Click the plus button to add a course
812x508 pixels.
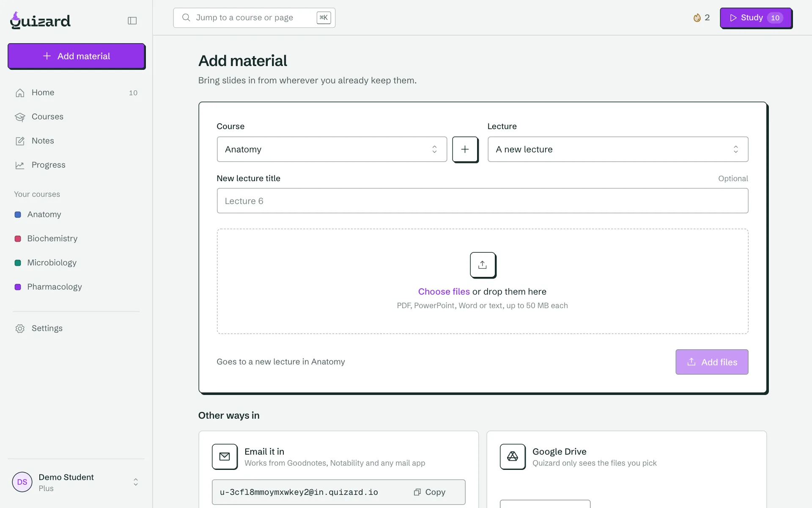[465, 149]
